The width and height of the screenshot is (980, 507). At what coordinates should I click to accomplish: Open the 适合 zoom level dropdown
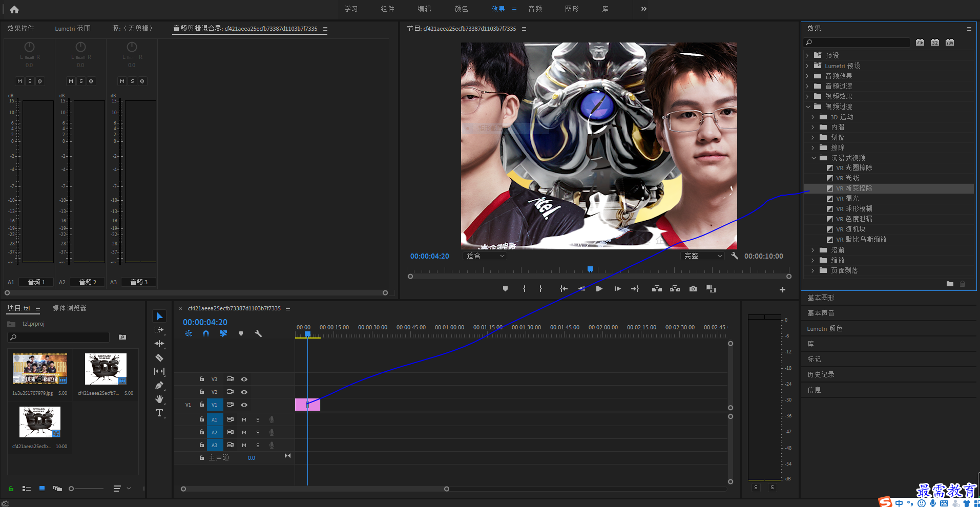point(485,256)
